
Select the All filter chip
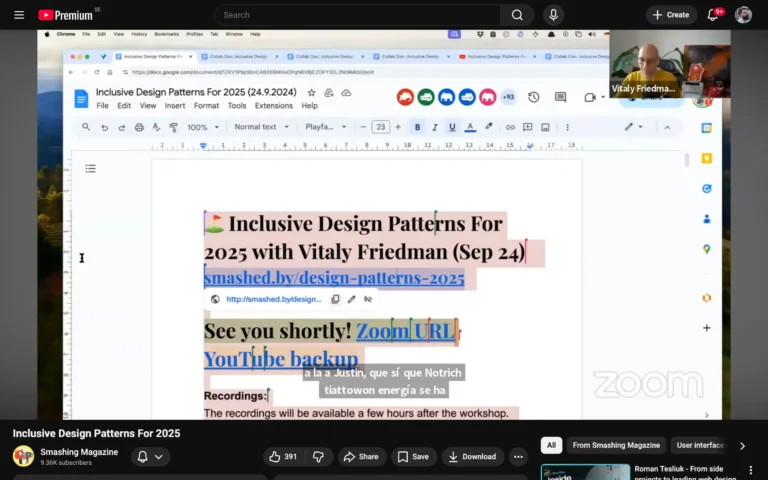(551, 445)
